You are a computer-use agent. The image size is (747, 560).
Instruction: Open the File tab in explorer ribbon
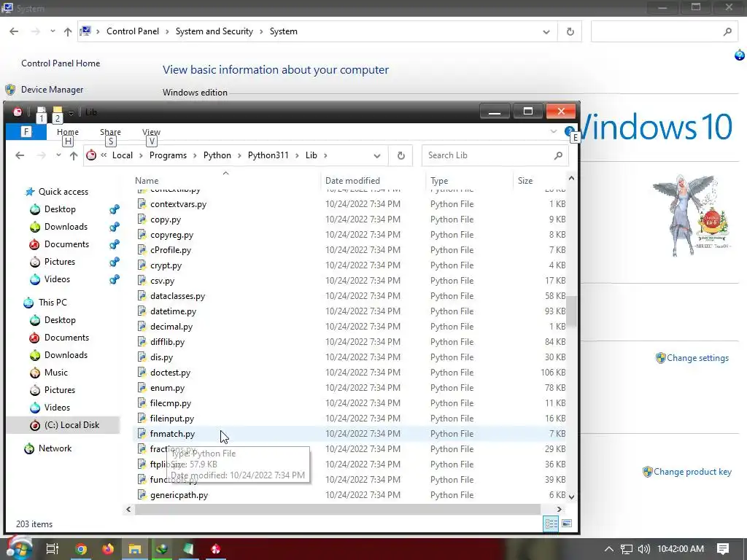click(26, 132)
